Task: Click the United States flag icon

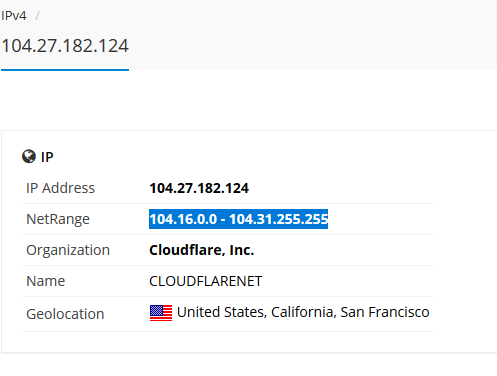Action: pyautogui.click(x=161, y=313)
